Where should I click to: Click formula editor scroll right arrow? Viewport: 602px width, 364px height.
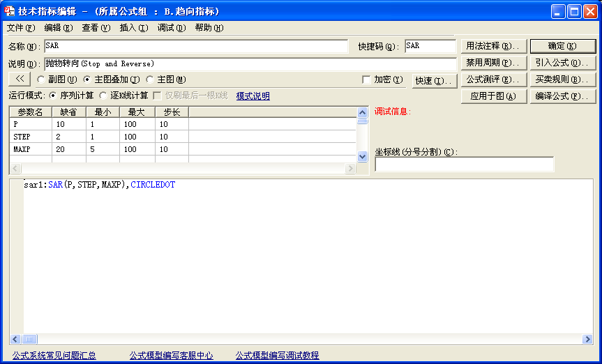[x=587, y=339]
